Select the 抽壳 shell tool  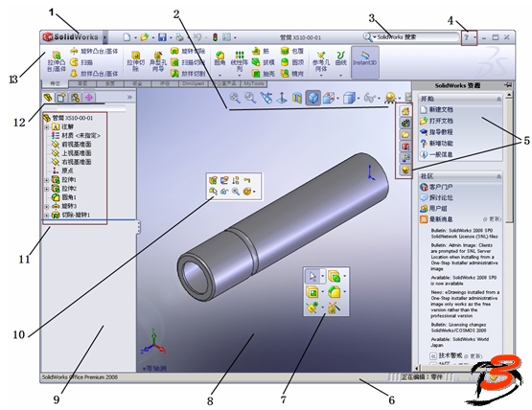[263, 73]
